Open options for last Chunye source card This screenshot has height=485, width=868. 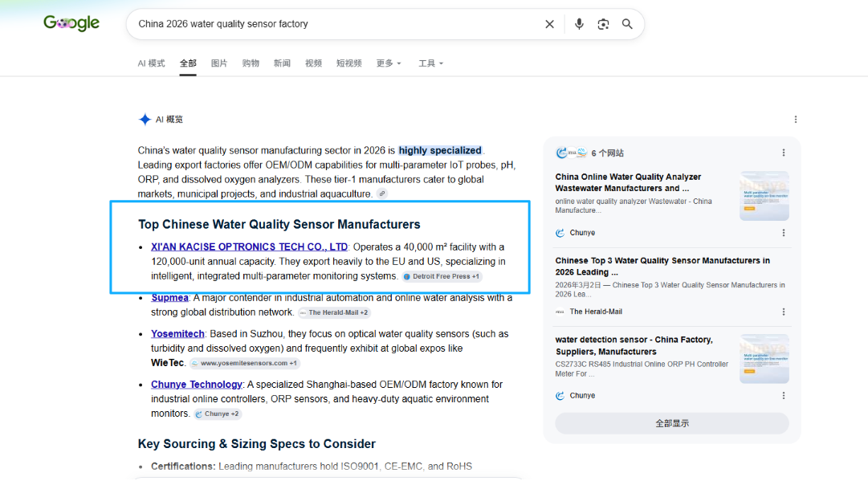click(784, 395)
